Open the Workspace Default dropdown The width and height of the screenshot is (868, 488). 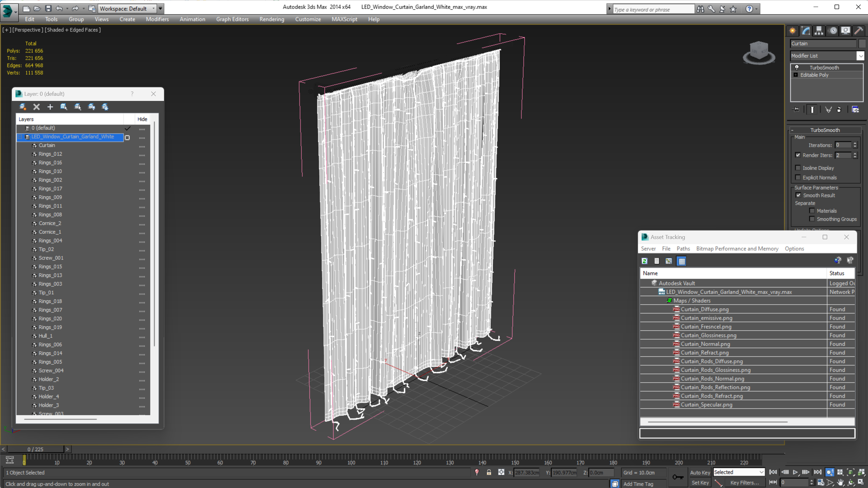coord(127,9)
